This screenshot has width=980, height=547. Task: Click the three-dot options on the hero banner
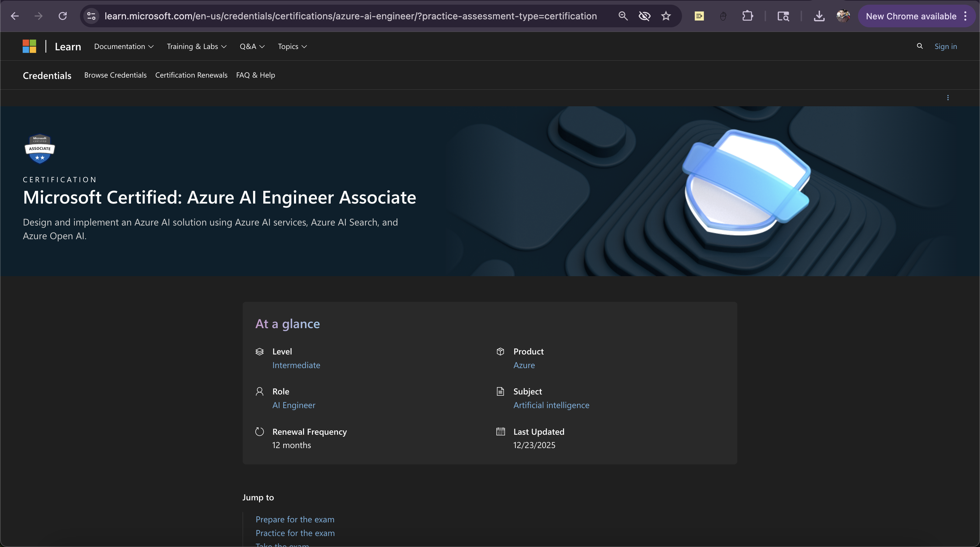coord(948,98)
